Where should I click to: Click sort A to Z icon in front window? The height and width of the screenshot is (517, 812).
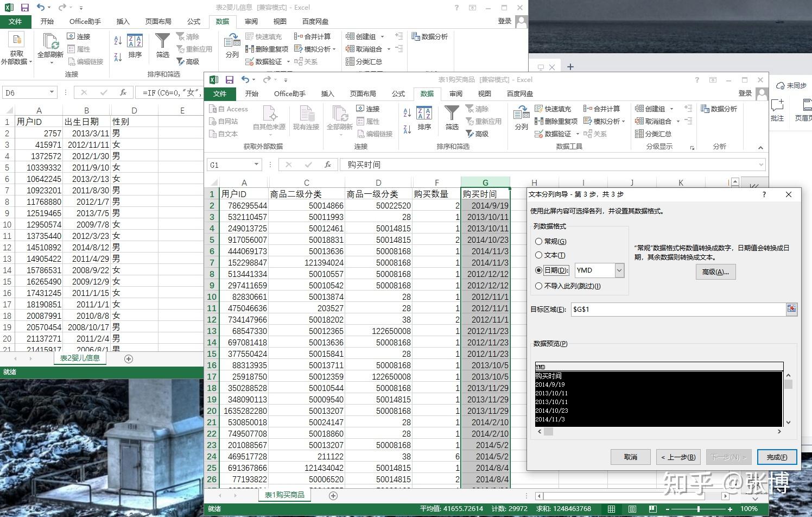coord(407,112)
